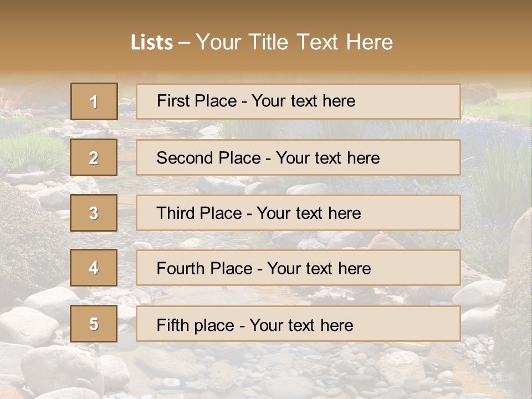Select the number 2 box

tap(94, 157)
